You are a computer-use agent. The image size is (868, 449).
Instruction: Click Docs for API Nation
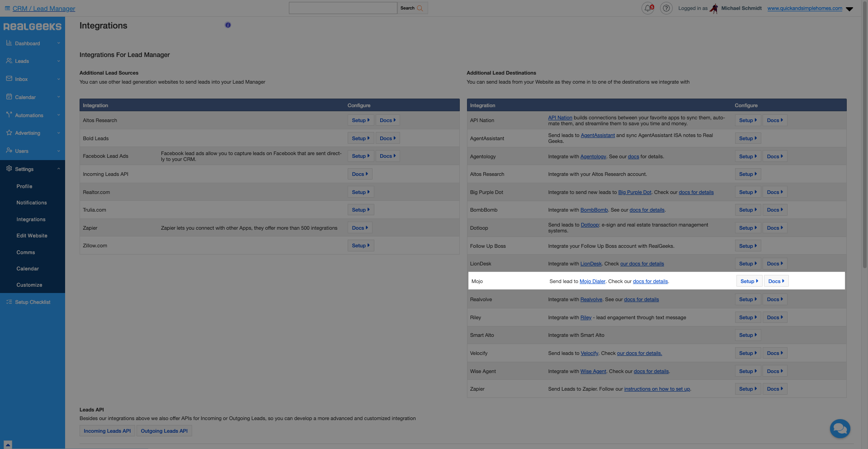pos(775,120)
